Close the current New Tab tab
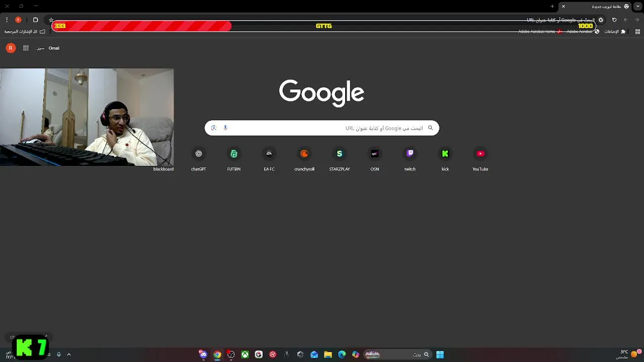The height and width of the screenshot is (362, 644). [x=563, y=7]
